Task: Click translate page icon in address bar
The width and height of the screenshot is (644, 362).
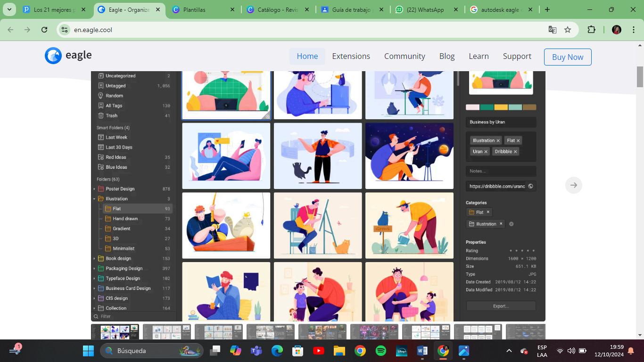Action: tap(553, 30)
